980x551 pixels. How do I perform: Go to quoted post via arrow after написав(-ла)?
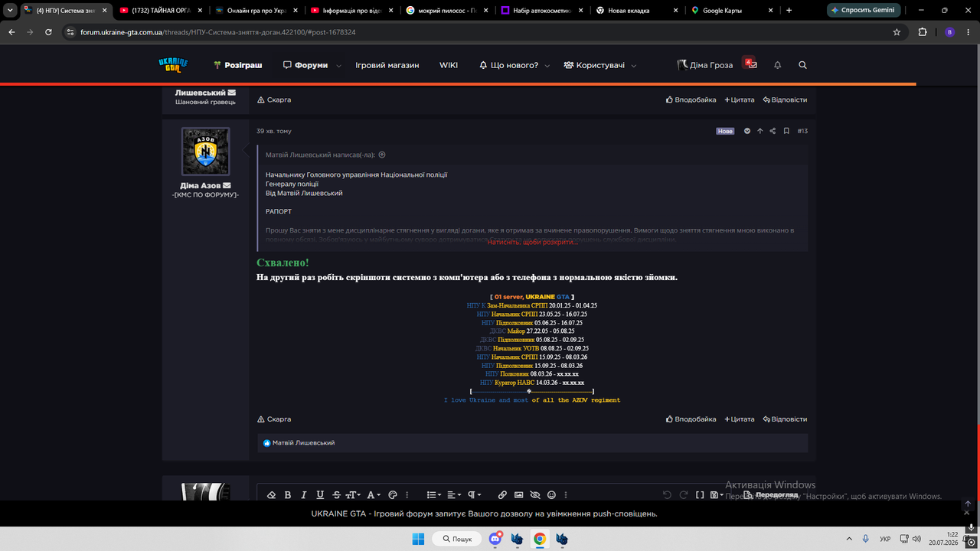[x=382, y=155]
